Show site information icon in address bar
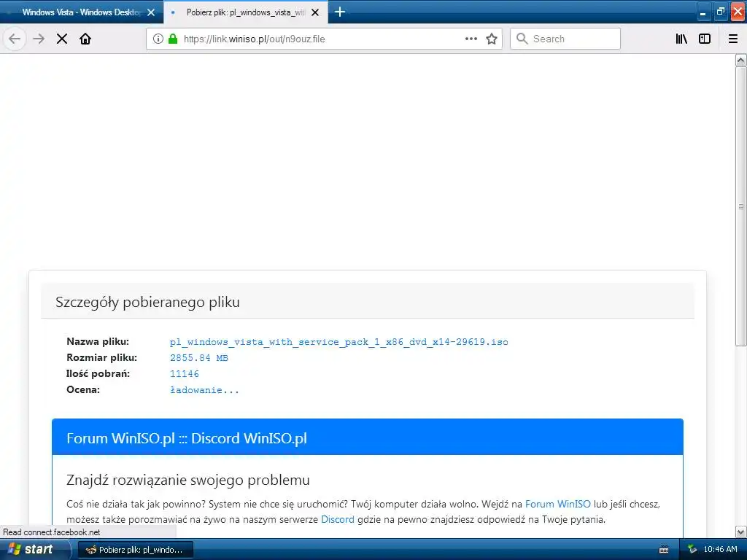The height and width of the screenshot is (560, 747). click(x=158, y=39)
